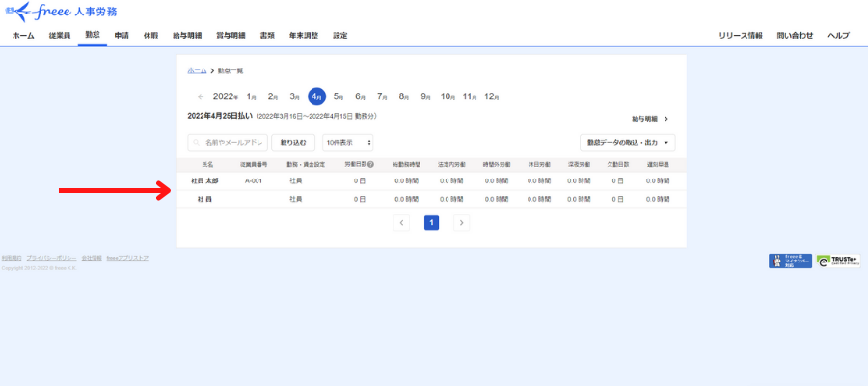Screen dimensions: 868x386
Task: Switch to the 年末調整 tab
Action: coord(305,35)
